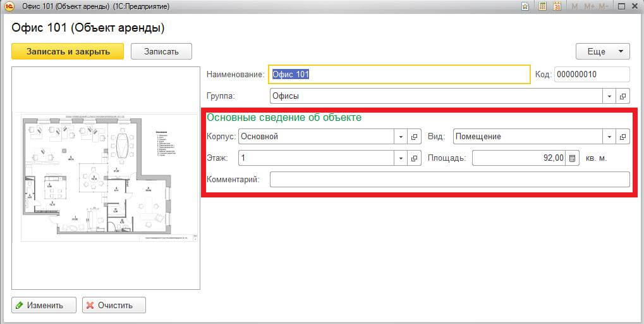Click Записать и закрыть button
Viewport: 644px width, 324px height.
(68, 51)
